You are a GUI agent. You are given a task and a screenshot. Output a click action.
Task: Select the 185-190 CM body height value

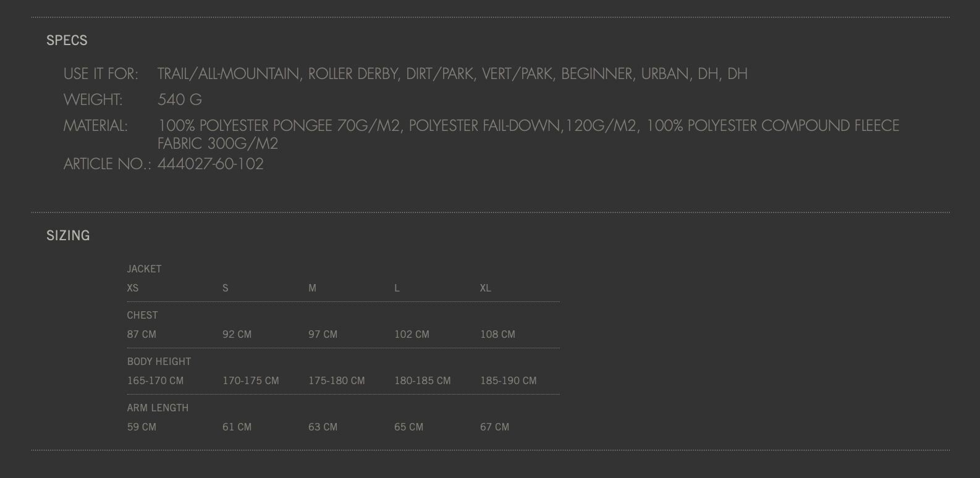508,380
